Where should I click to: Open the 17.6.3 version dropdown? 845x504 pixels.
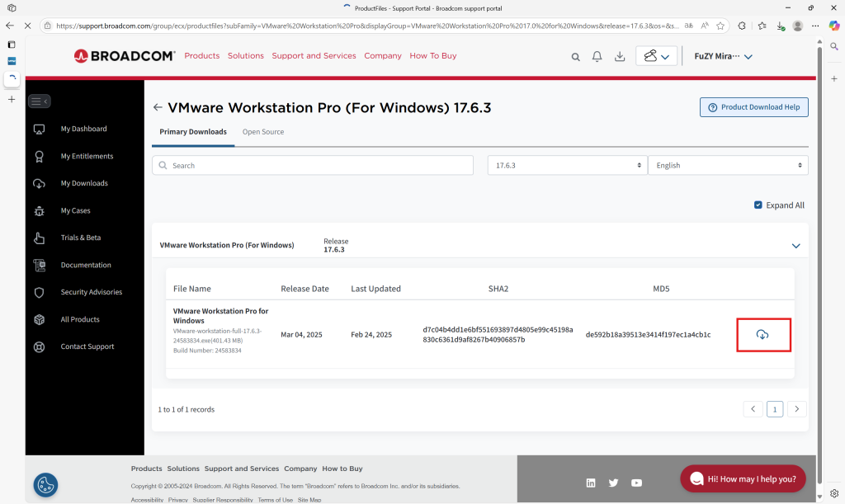click(x=568, y=165)
